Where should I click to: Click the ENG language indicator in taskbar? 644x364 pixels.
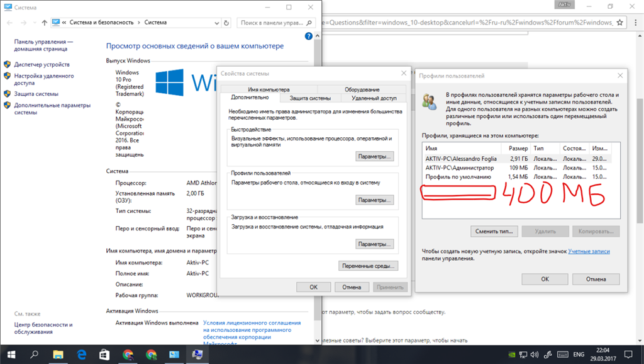579,355
